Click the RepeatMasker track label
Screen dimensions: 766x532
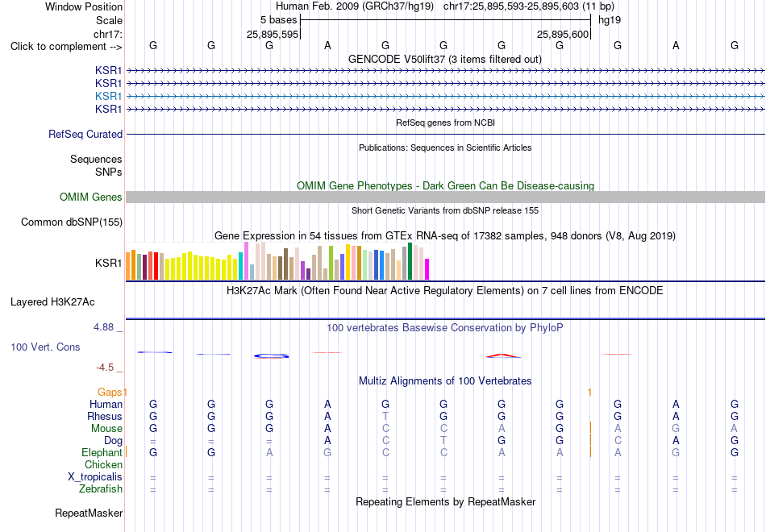89,513
